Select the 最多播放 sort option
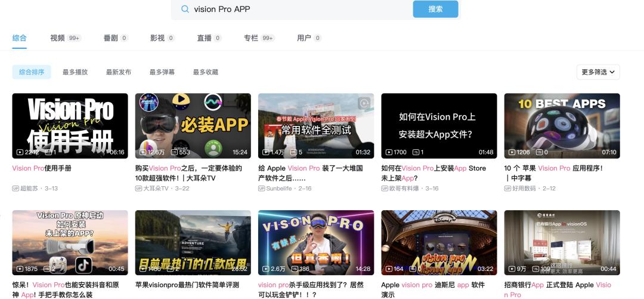The image size is (644, 299). [75, 72]
